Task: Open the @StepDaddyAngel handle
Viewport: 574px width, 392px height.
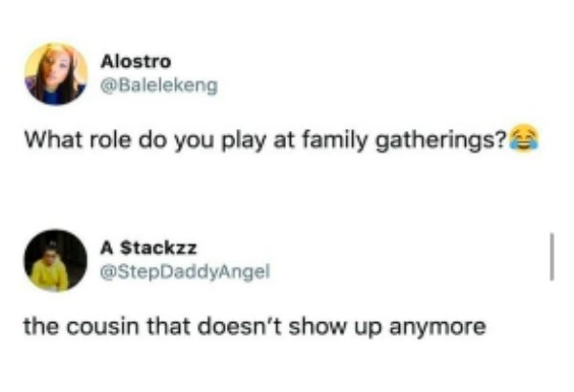Action: point(186,272)
